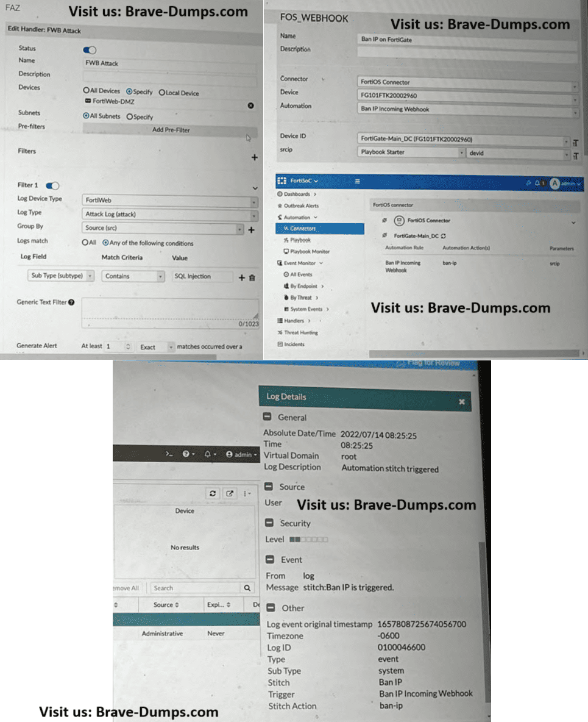Expand the Match Criteria Contains dropdown

133,276
